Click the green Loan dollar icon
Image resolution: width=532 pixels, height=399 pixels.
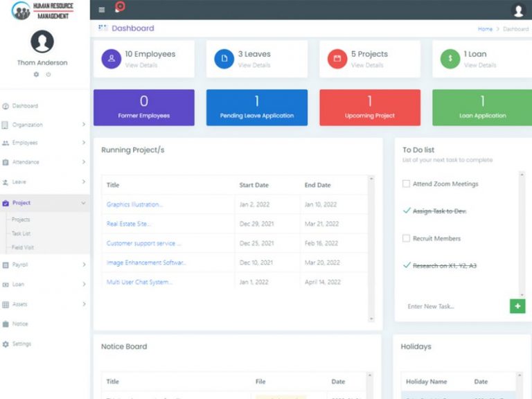(450, 59)
